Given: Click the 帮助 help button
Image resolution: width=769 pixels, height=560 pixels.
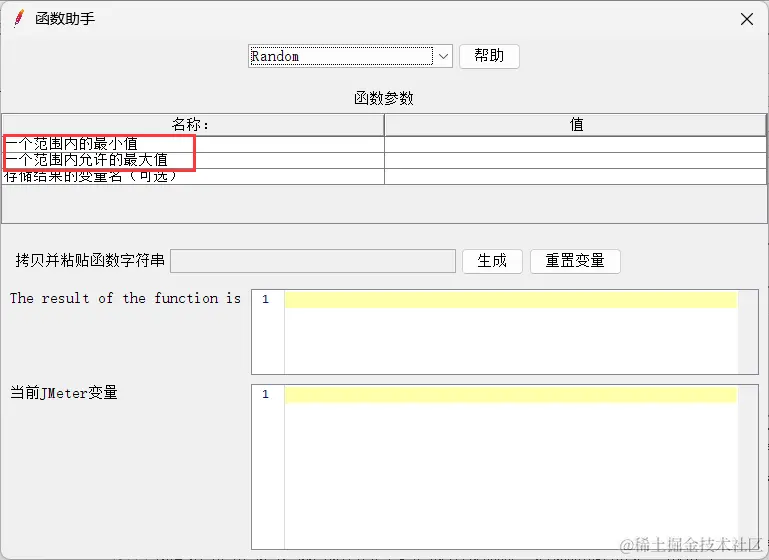Looking at the screenshot, I should click(x=489, y=56).
